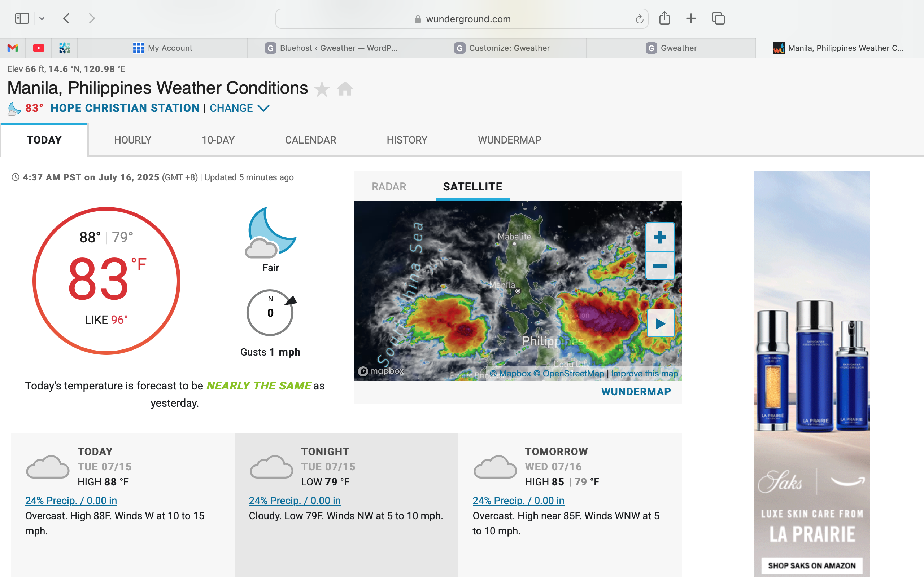Click the WUNDERMAP link below the map
924x577 pixels.
[x=636, y=392]
